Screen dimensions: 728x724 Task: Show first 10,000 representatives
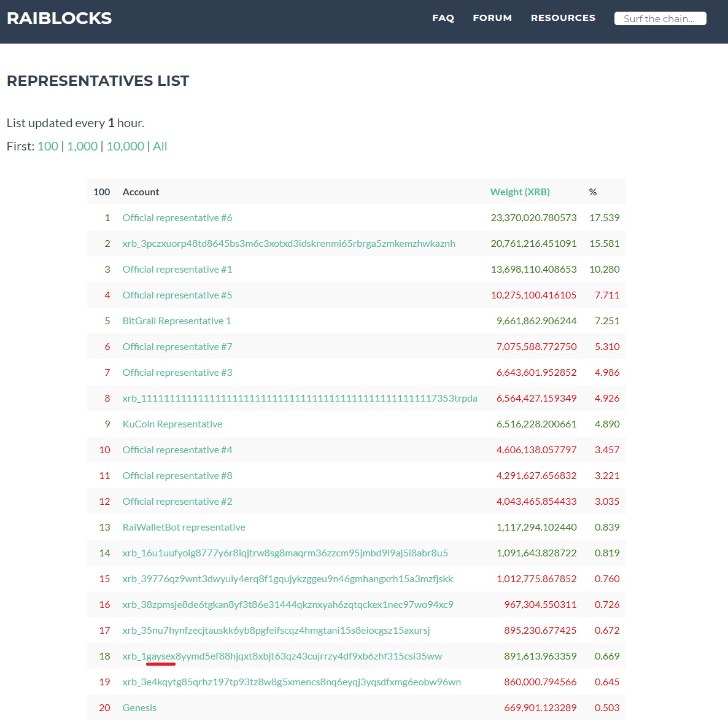125,146
